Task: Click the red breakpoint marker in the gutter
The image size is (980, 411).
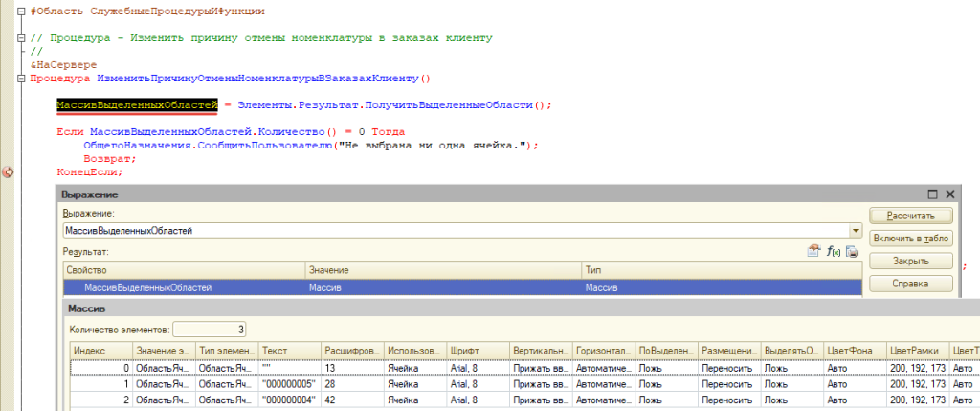Action: pyautogui.click(x=8, y=172)
